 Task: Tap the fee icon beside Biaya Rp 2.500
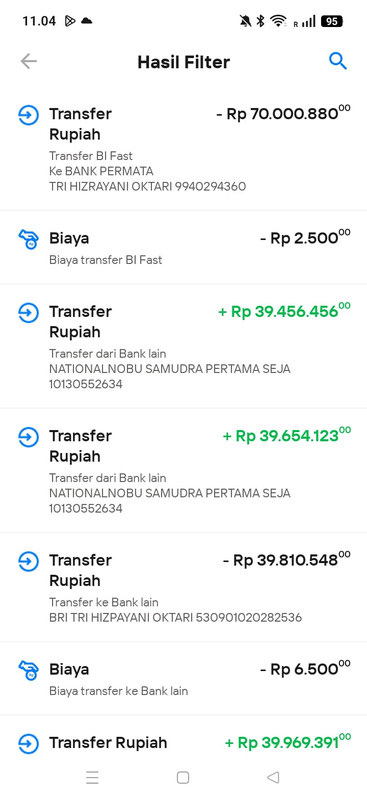point(29,238)
